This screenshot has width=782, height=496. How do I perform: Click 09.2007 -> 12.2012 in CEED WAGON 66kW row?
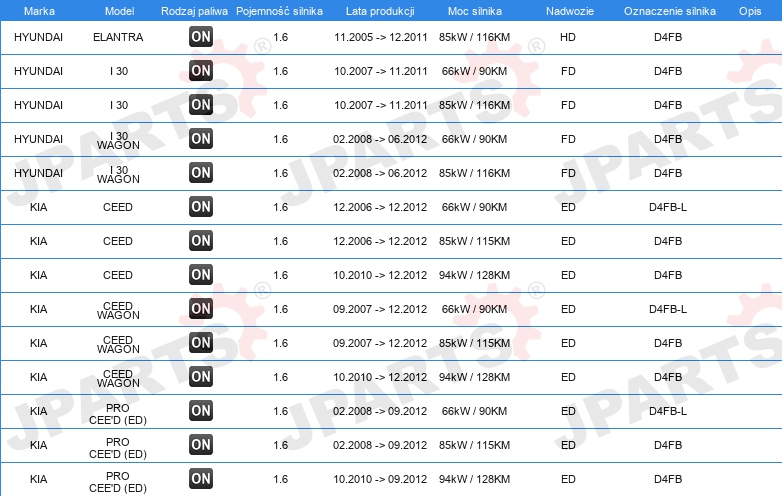point(380,309)
